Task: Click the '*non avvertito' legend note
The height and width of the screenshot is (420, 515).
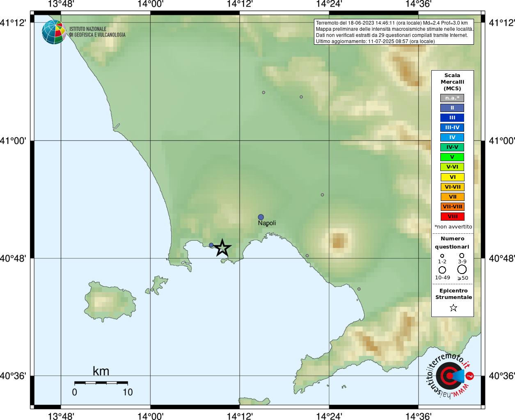Action: pyautogui.click(x=453, y=227)
